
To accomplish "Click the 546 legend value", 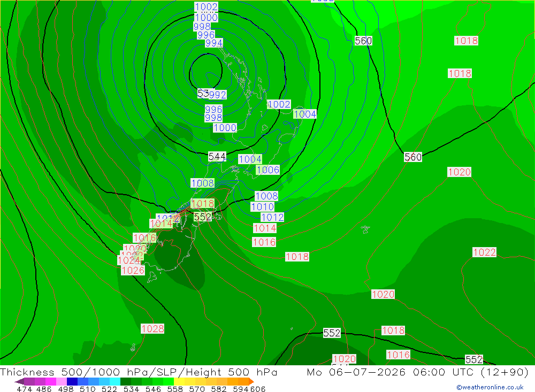I will (153, 389).
